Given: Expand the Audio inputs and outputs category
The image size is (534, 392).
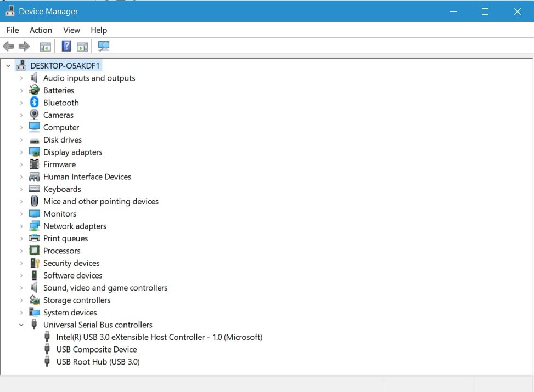Looking at the screenshot, I should 21,78.
